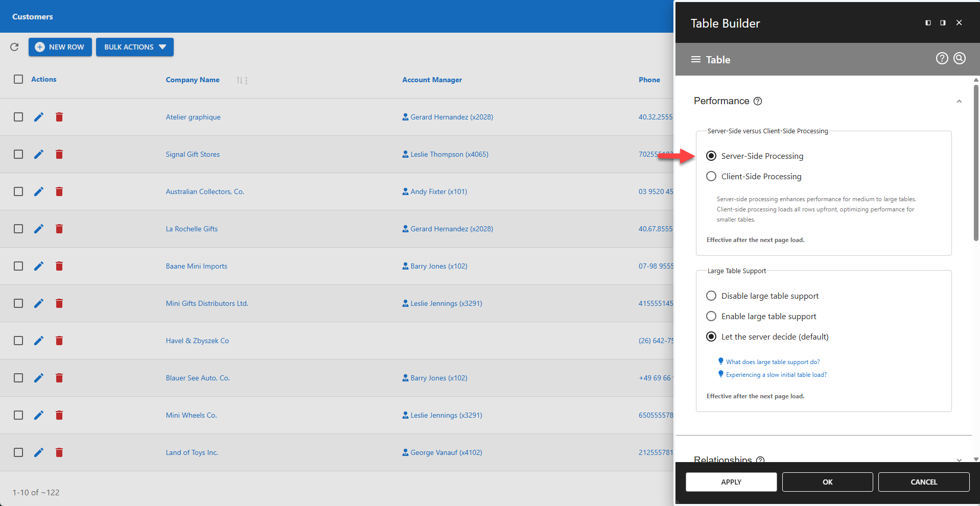This screenshot has width=980, height=506.
Task: Open the Bulk Actions dropdown
Action: pyautogui.click(x=134, y=47)
